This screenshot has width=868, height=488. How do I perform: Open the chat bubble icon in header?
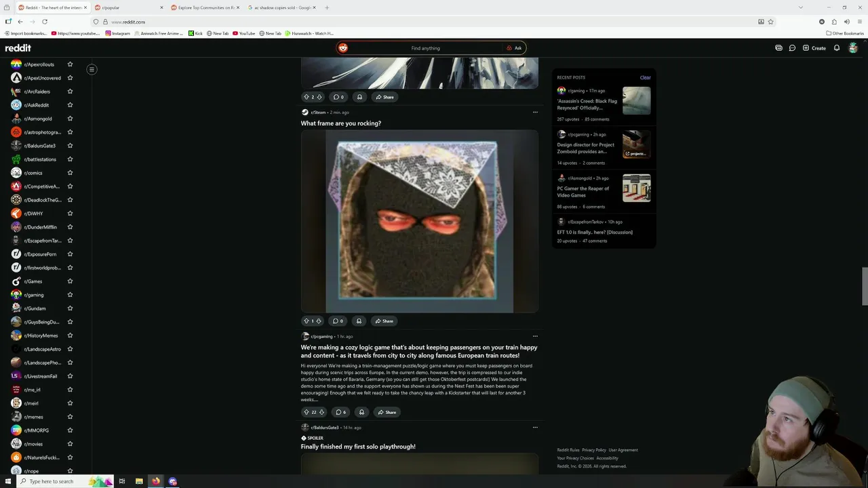point(792,48)
